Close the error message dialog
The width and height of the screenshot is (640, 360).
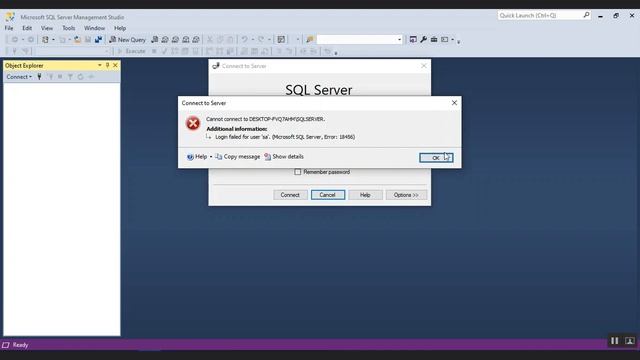coord(454,103)
